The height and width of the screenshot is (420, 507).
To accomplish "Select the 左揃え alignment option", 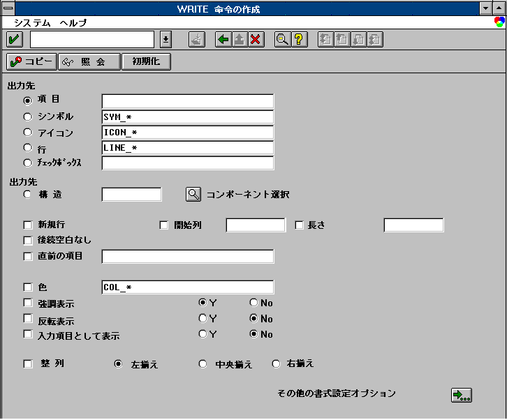I will [118, 363].
